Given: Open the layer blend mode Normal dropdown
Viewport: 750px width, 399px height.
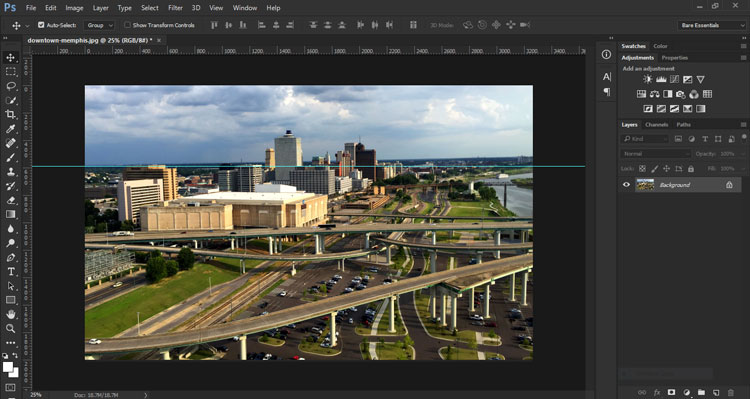Looking at the screenshot, I should click(655, 154).
